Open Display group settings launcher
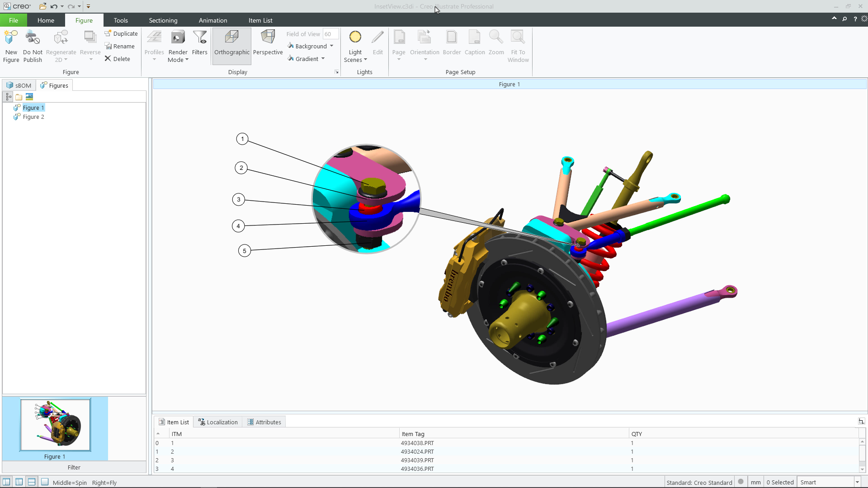This screenshot has width=868, height=488. [x=337, y=72]
